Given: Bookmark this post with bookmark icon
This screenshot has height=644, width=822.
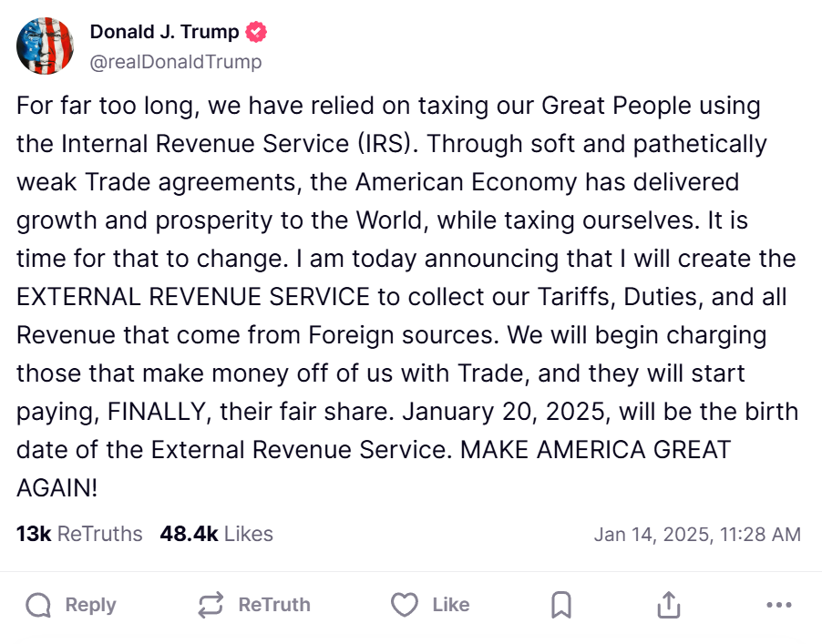Looking at the screenshot, I should [x=561, y=605].
